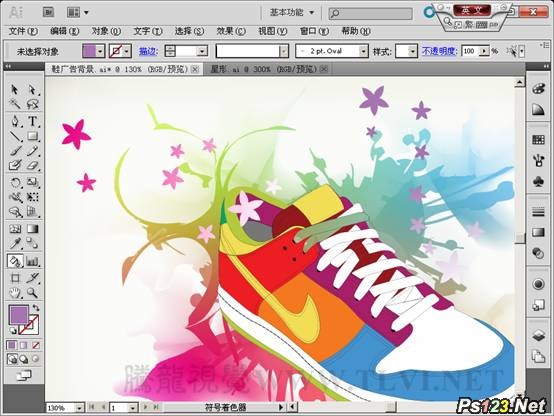
Task: Open the 不透明度 transparency link
Action: 440,52
